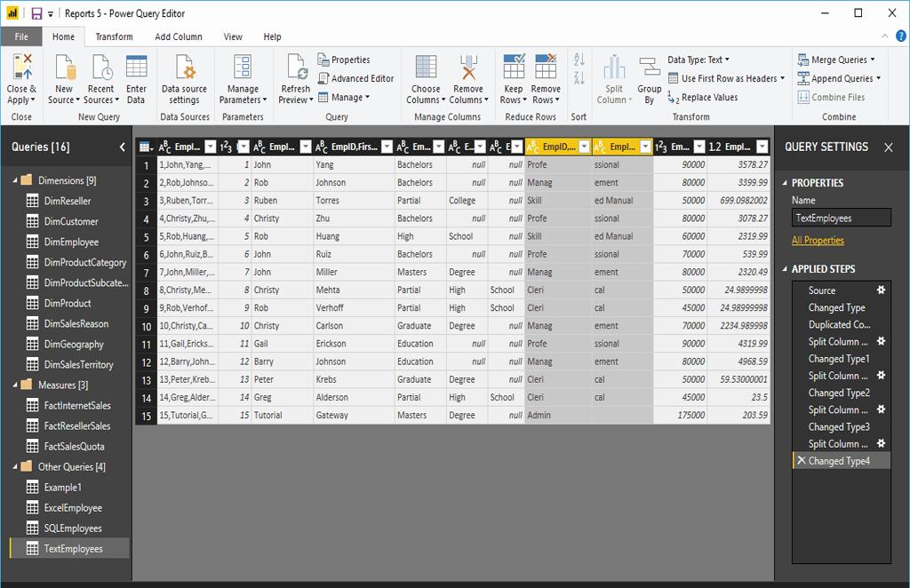Open the help question mark icon
This screenshot has width=910, height=588.
pyautogui.click(x=901, y=36)
